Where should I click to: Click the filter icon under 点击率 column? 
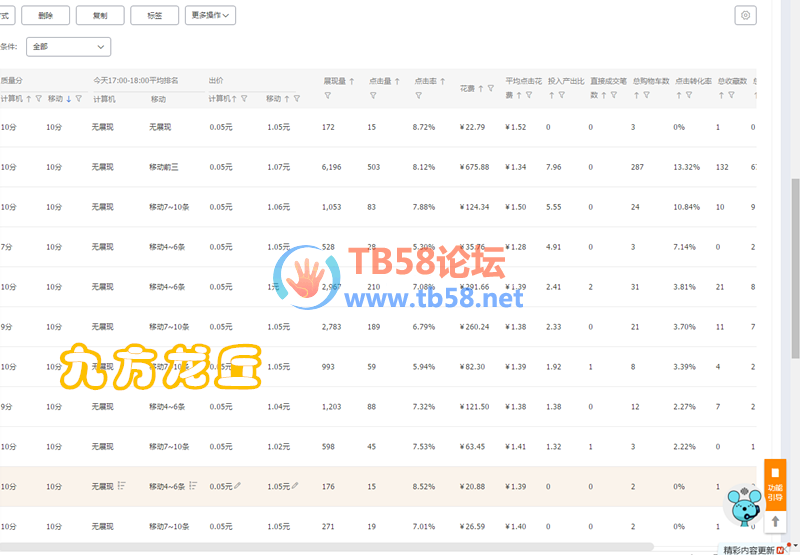click(x=418, y=96)
